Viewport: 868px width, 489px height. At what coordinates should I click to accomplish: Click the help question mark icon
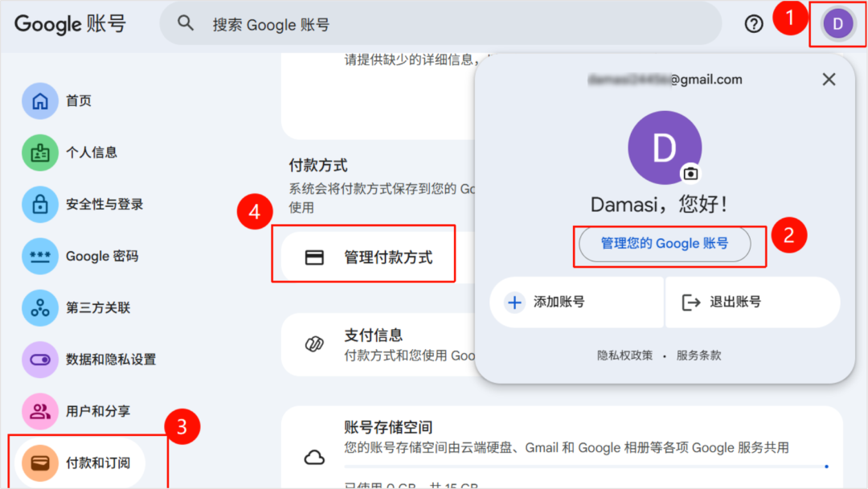point(753,24)
